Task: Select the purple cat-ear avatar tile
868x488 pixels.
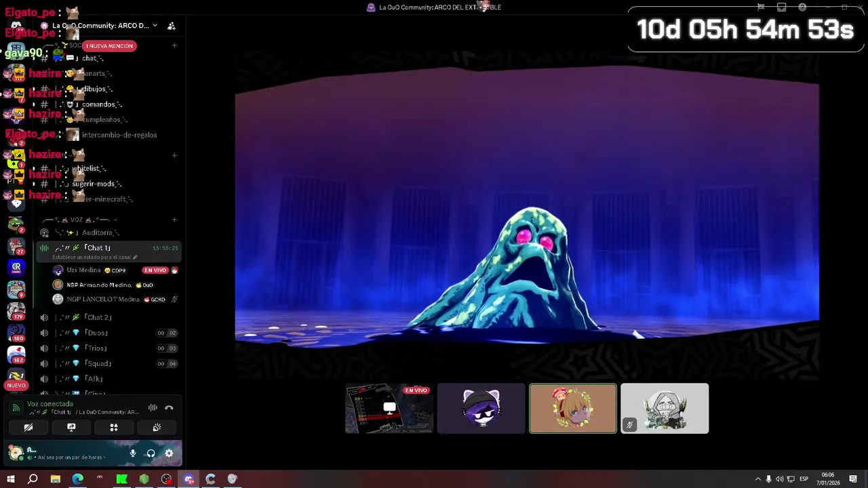Action: [x=481, y=408]
